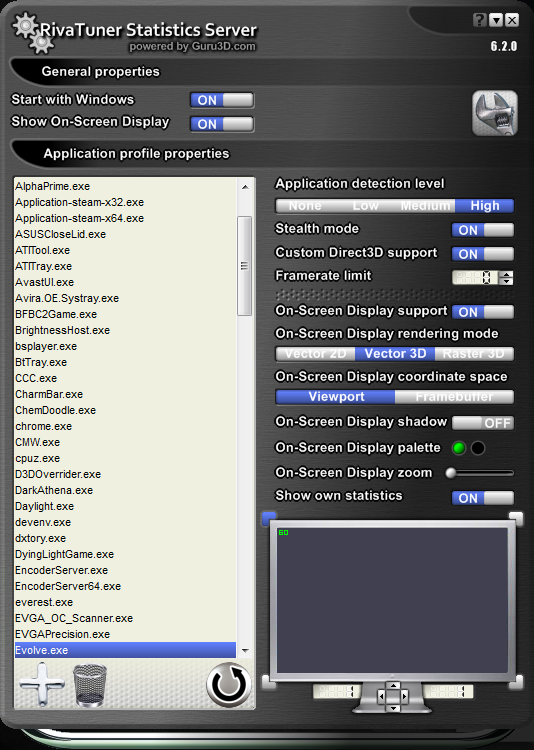The height and width of the screenshot is (750, 534).
Task: Click the On-Screen Display zoom slider
Action: [479, 473]
